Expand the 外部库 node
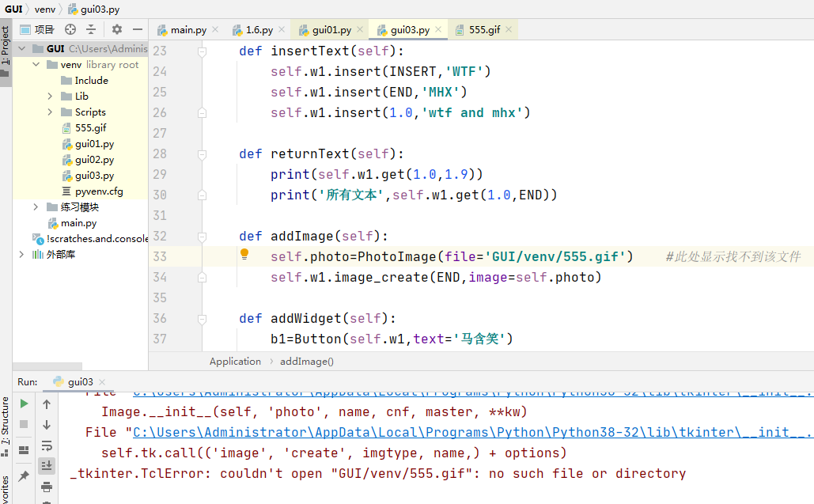Screen dimensions: 814x504 click(x=22, y=254)
